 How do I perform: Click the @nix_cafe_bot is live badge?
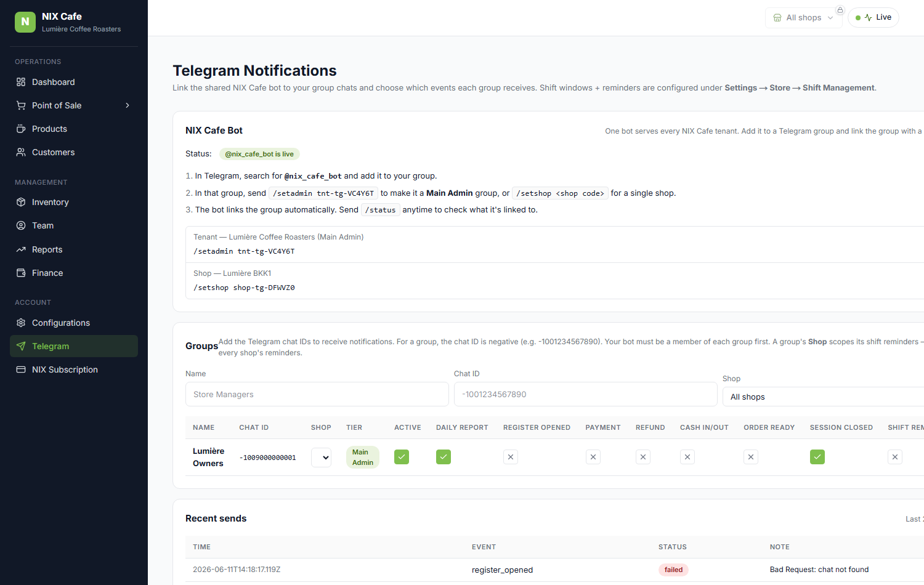[259, 154]
